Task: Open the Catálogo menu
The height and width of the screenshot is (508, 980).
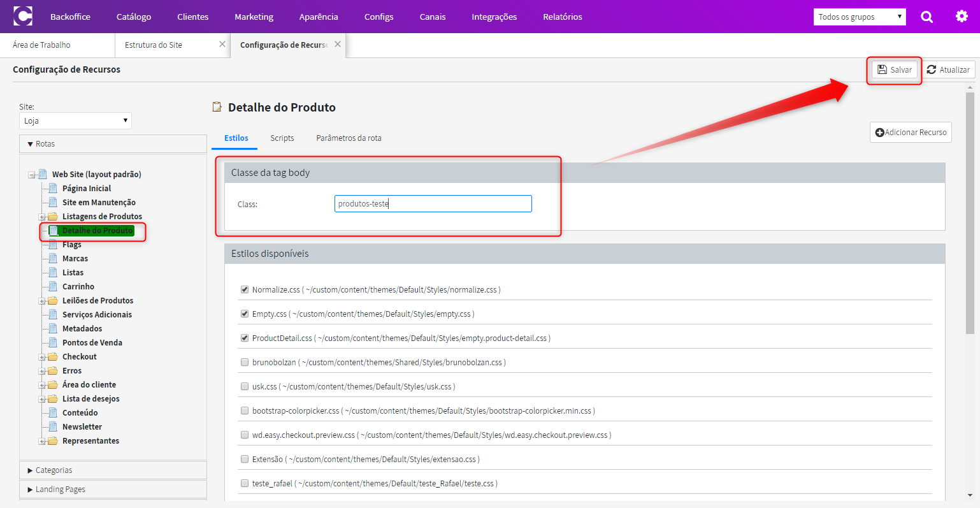Action: pos(134,17)
